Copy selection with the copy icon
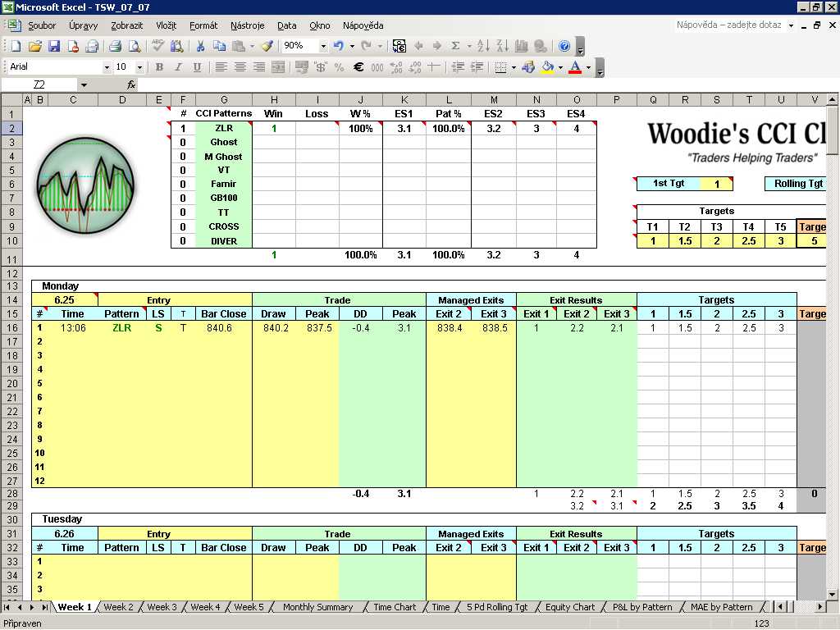The height and width of the screenshot is (630, 840). (219, 46)
